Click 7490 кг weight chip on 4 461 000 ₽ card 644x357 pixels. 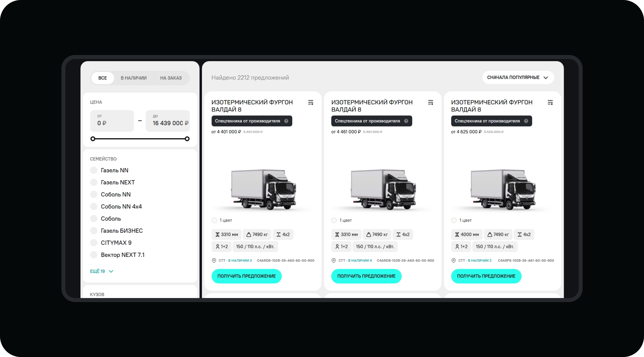pos(377,235)
